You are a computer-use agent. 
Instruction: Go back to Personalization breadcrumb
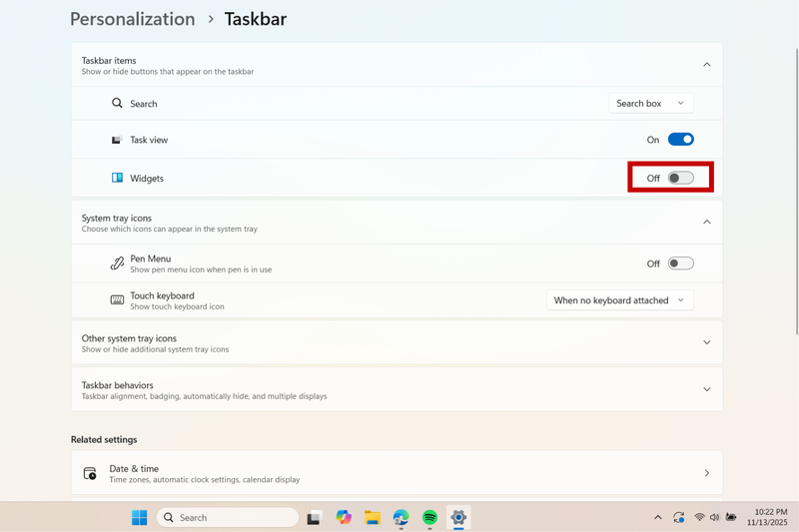coord(133,19)
